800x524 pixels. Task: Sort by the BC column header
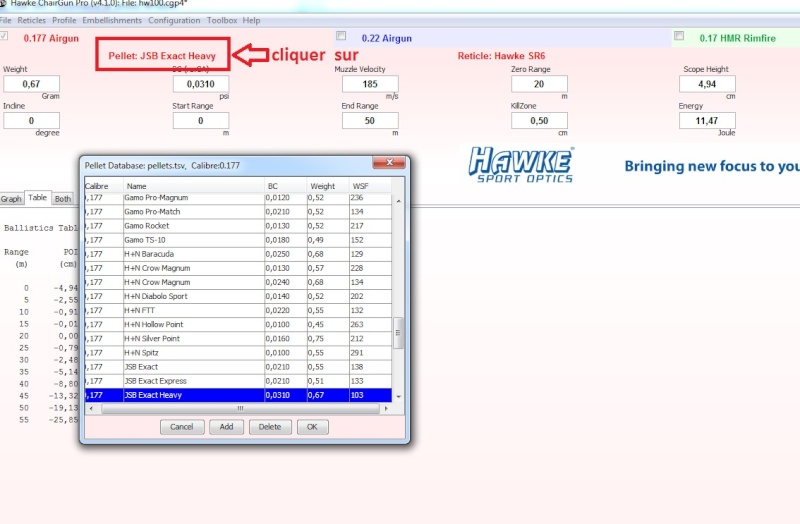coord(286,186)
